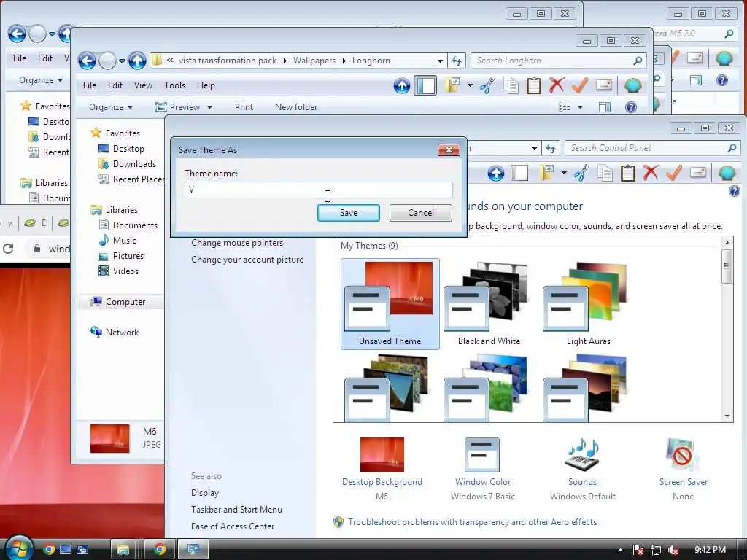Click Preview button in Longhorn window

coord(177,107)
